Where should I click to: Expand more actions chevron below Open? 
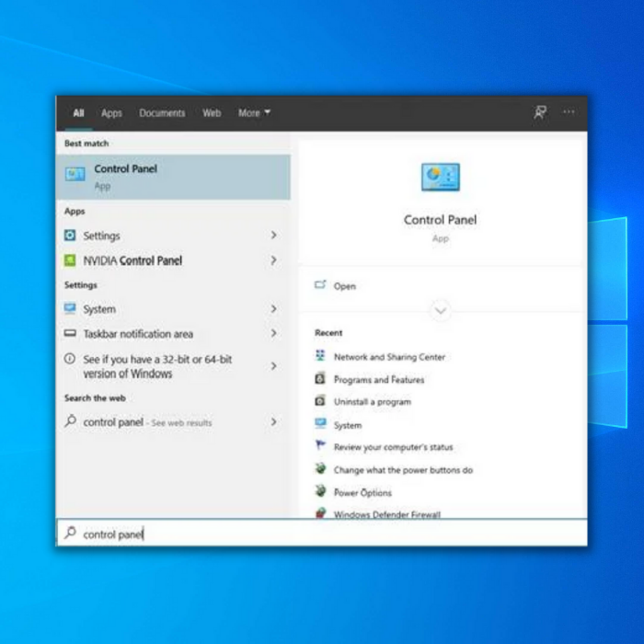[441, 311]
